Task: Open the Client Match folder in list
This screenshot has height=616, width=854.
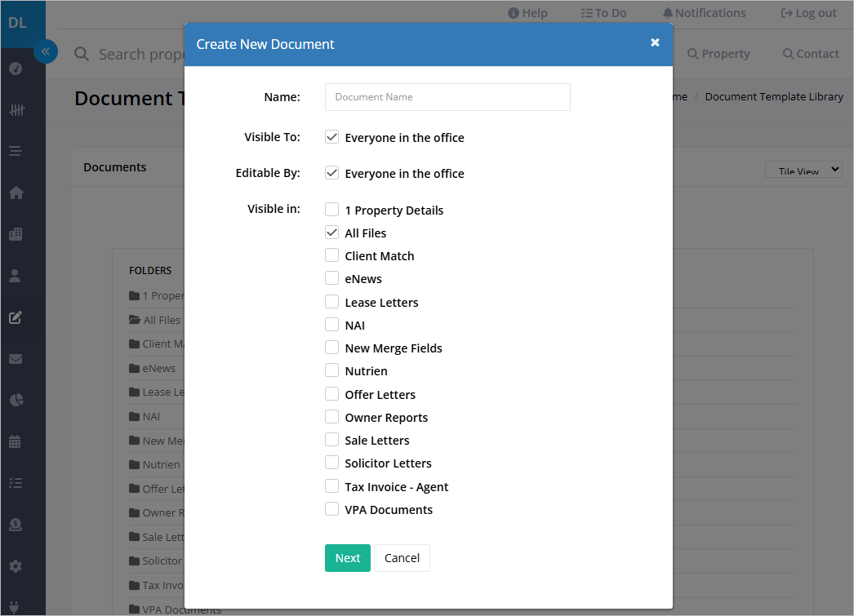Action: pyautogui.click(x=157, y=344)
